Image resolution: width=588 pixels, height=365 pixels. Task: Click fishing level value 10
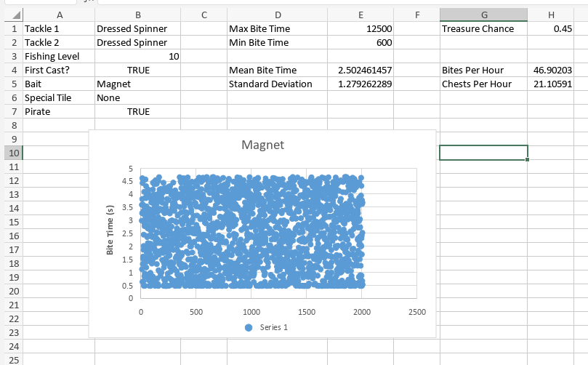(x=138, y=56)
